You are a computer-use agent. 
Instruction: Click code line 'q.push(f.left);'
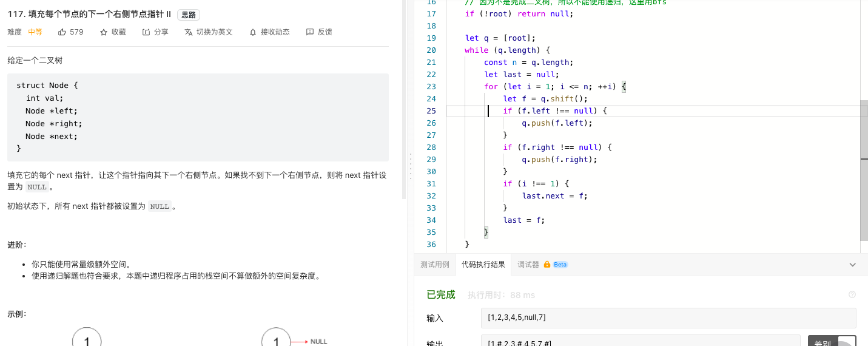pyautogui.click(x=557, y=123)
